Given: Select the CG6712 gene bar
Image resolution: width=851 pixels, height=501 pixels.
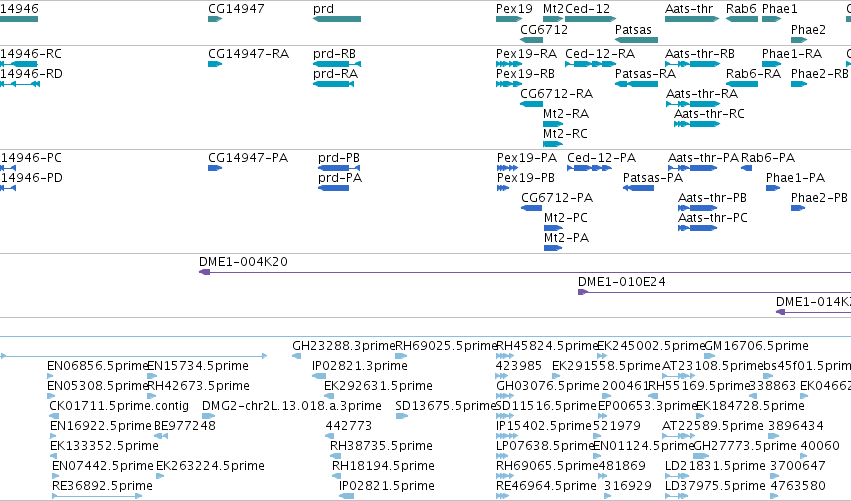Looking at the screenshot, I should [531, 40].
